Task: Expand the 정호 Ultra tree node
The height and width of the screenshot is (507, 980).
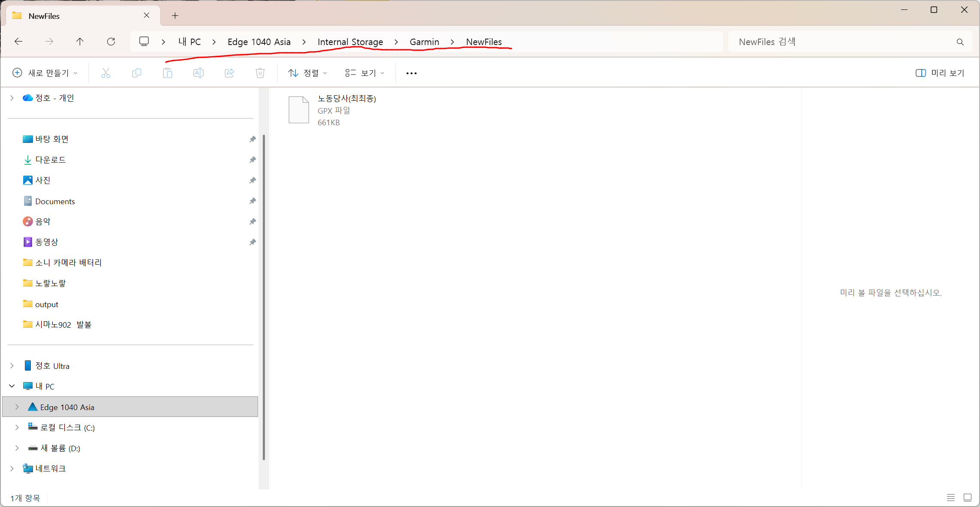Action: [12, 365]
